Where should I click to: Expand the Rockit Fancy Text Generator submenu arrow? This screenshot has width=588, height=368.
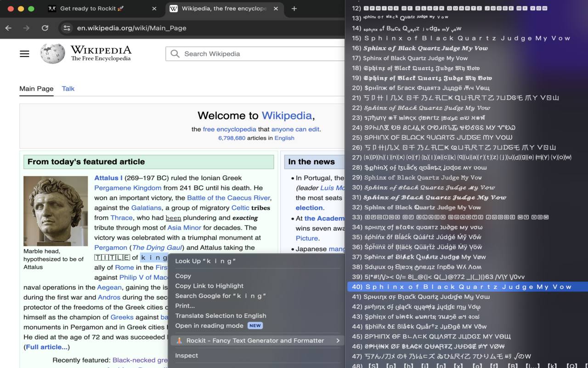coord(338,341)
